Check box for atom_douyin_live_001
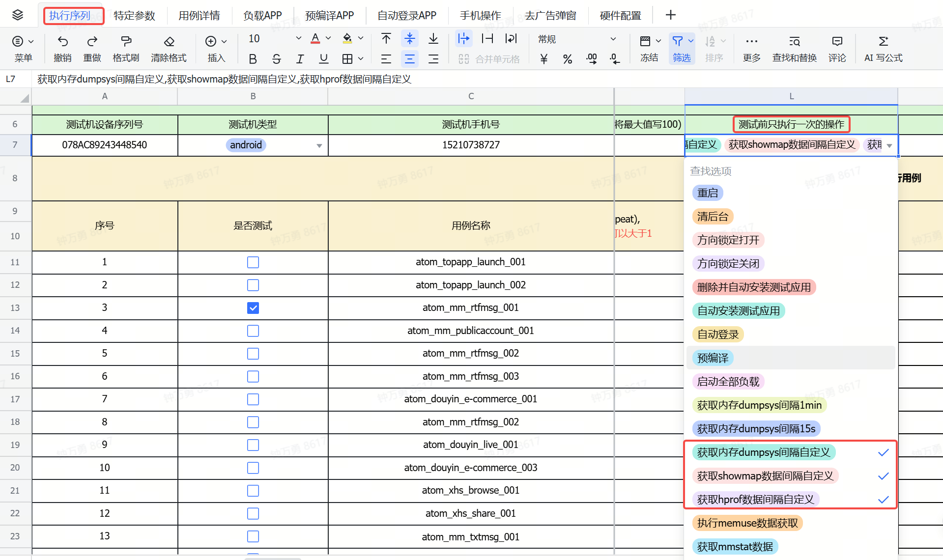Screen dimensions: 943x560 253,445
